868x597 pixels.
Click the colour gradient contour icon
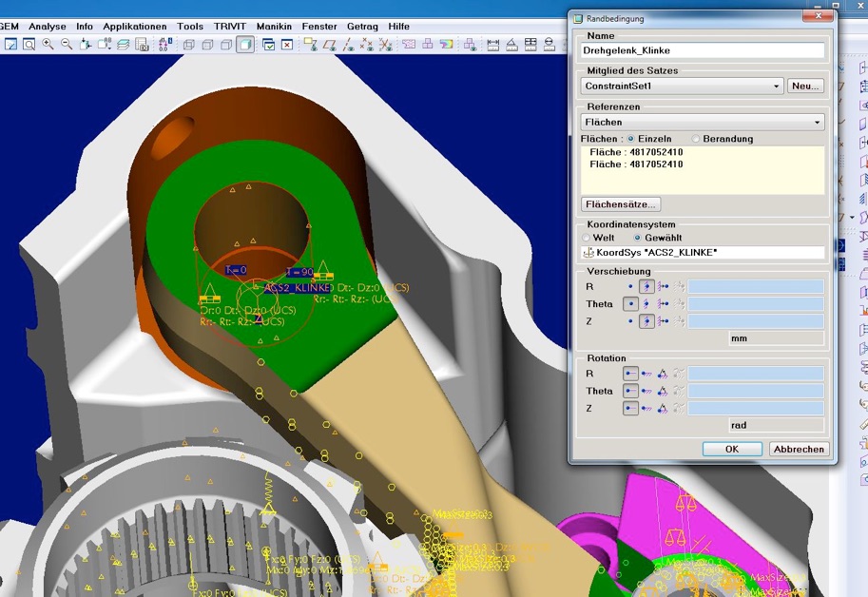coord(446,45)
